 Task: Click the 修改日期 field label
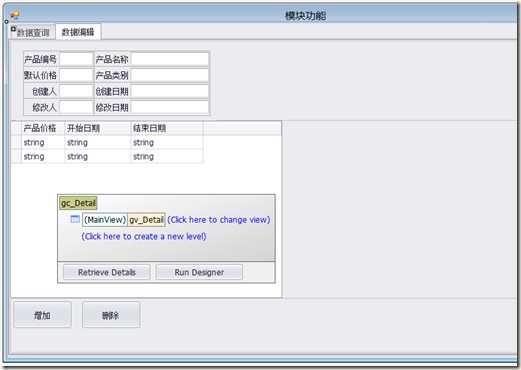[112, 107]
